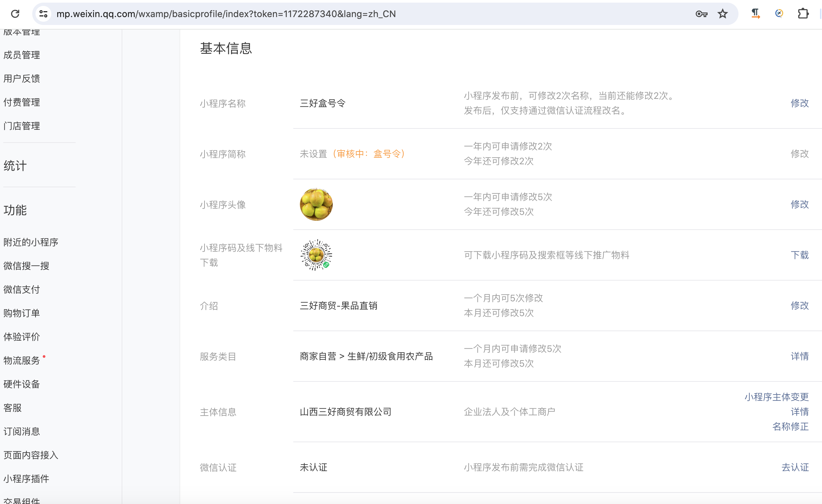Click the password key icon
This screenshot has height=504, width=822.
coord(701,14)
